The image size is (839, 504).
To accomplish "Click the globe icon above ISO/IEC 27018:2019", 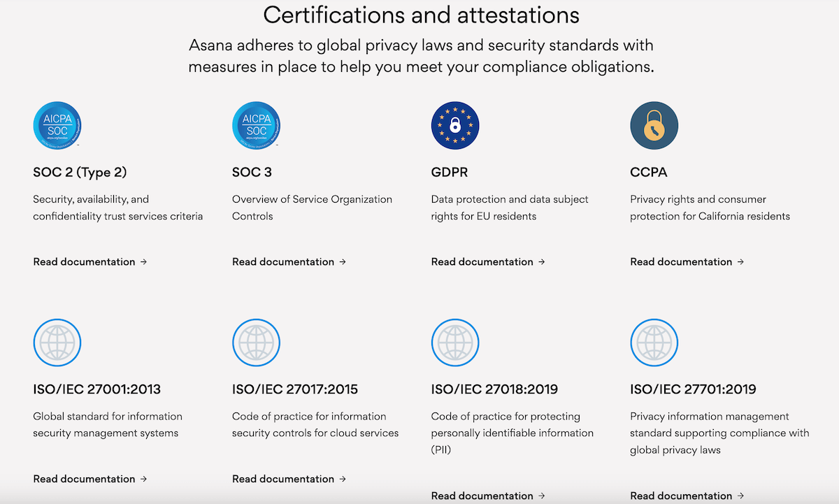I will tap(455, 343).
